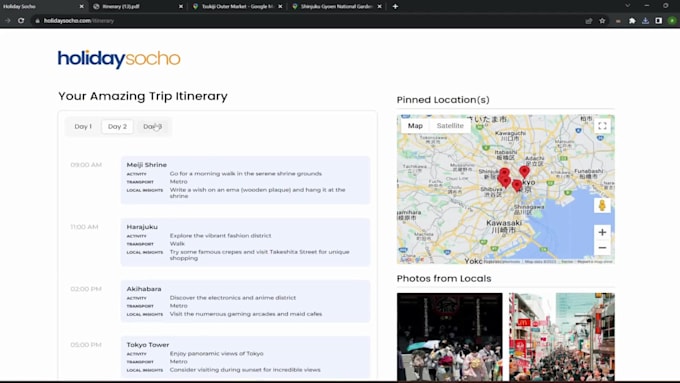Switch to Tsukiji Outer Market maps tab
This screenshot has width=680, height=383.
coord(237,7)
